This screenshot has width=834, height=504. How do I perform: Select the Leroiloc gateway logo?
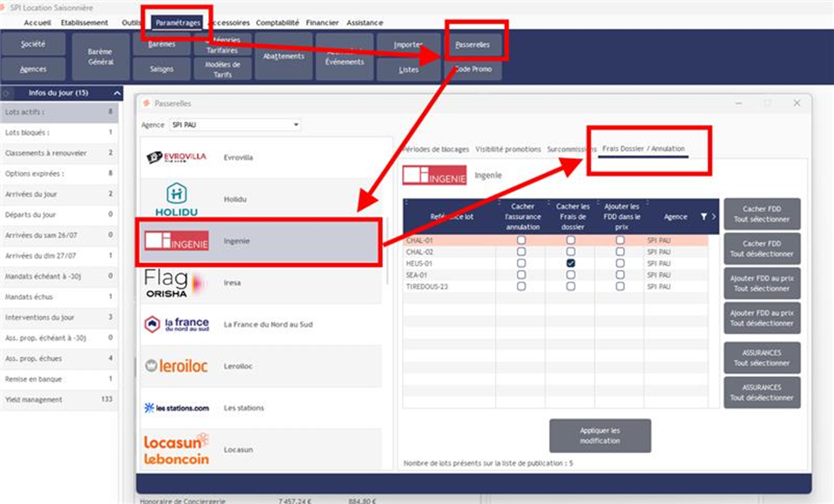pyautogui.click(x=177, y=365)
